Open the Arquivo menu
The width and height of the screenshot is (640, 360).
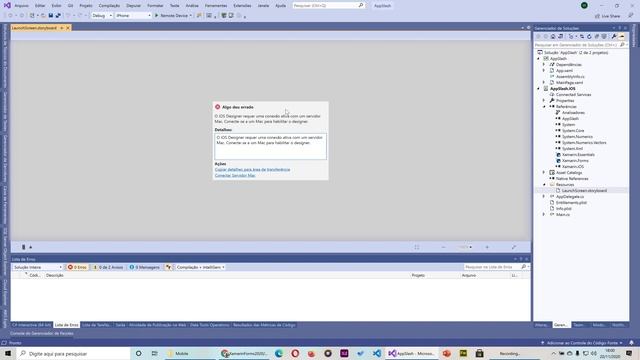[x=21, y=6]
